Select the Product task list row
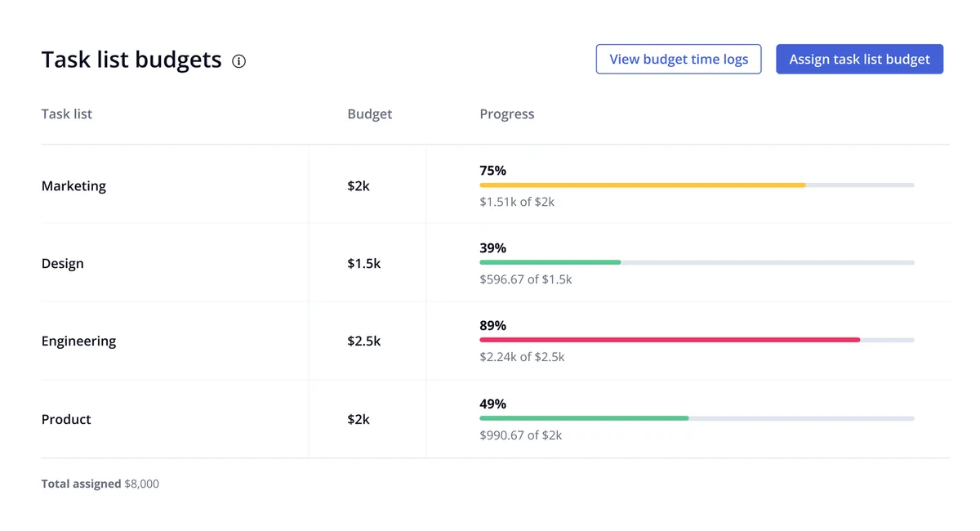 point(496,419)
